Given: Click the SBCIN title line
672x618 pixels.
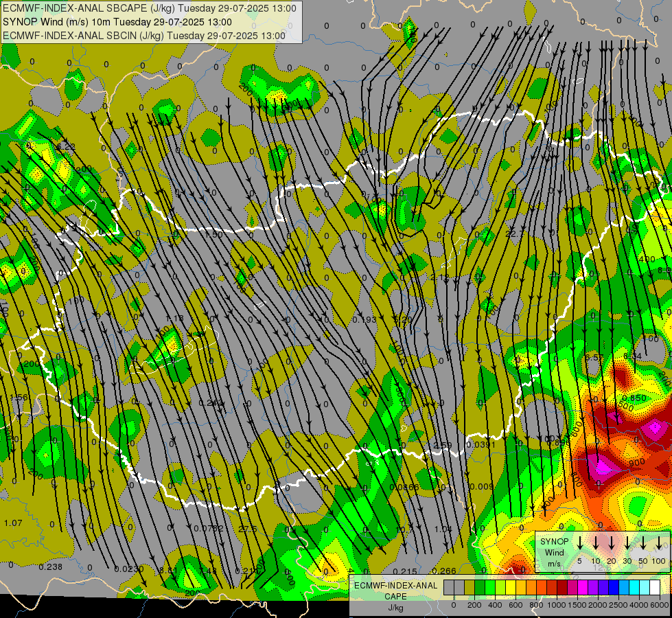Looking at the screenshot, I should pyautogui.click(x=144, y=36).
